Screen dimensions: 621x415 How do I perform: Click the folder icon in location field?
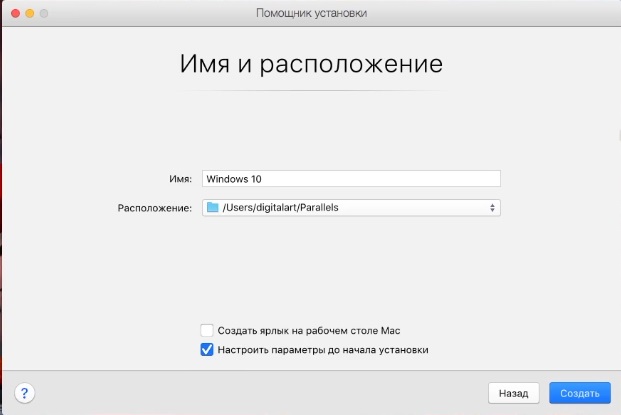(x=212, y=208)
